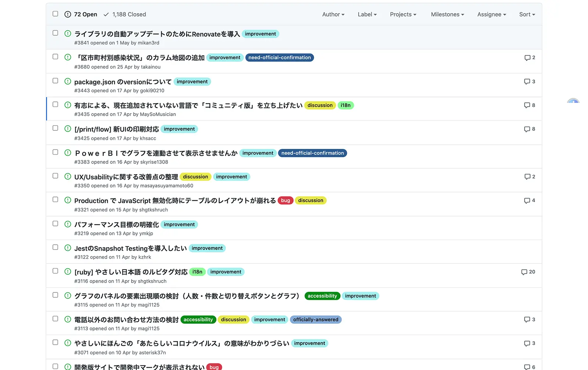Filter by officially-answered label on #3113
Viewport: 588px width, 370px height.
pos(316,320)
